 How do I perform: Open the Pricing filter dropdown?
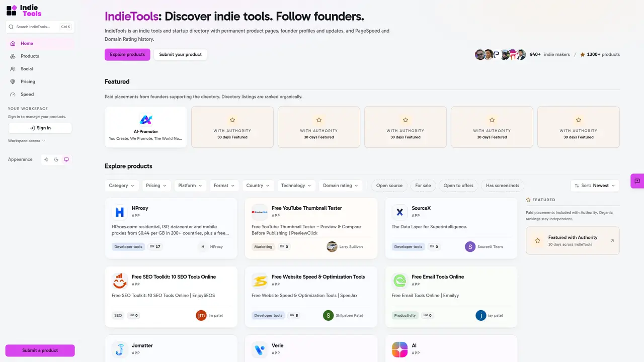(x=156, y=186)
